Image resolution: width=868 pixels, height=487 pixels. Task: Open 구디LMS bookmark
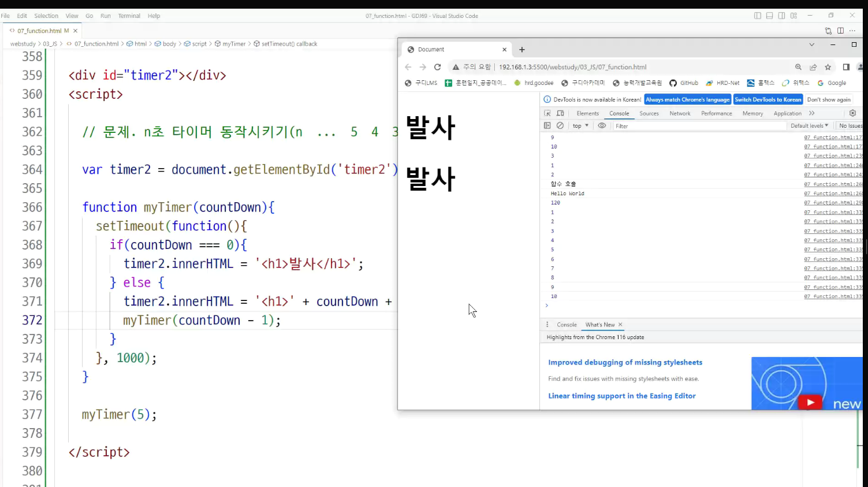pos(421,83)
